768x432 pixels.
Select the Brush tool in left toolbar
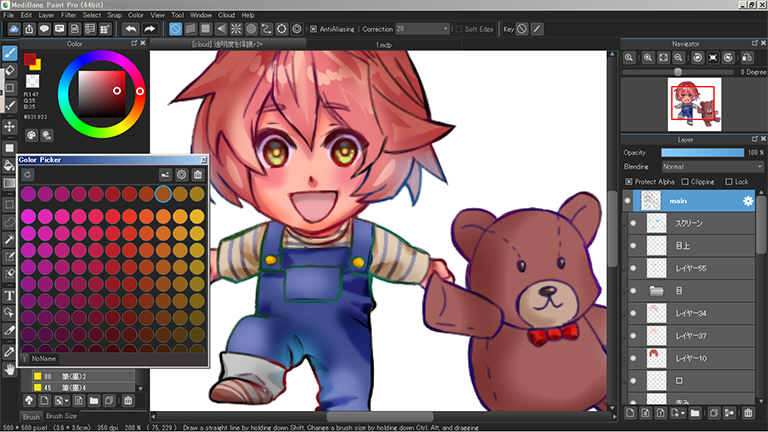click(x=9, y=53)
